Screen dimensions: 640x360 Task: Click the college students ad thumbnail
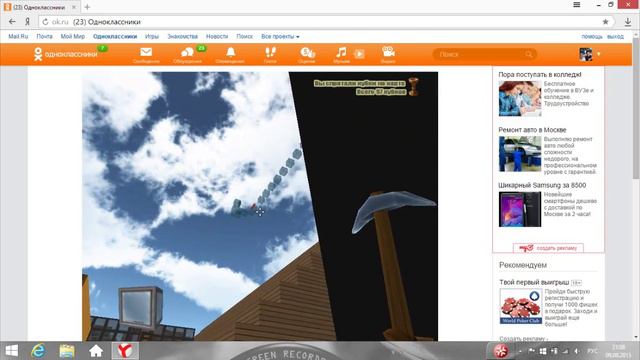tap(520, 98)
